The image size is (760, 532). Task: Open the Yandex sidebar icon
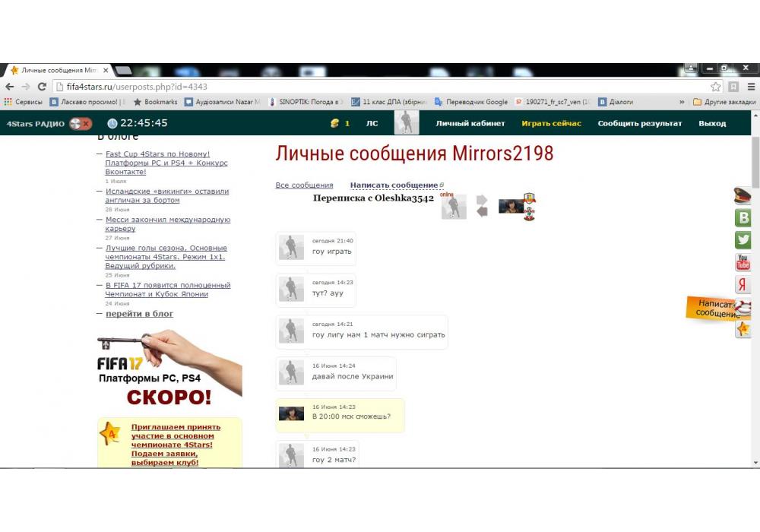(743, 284)
